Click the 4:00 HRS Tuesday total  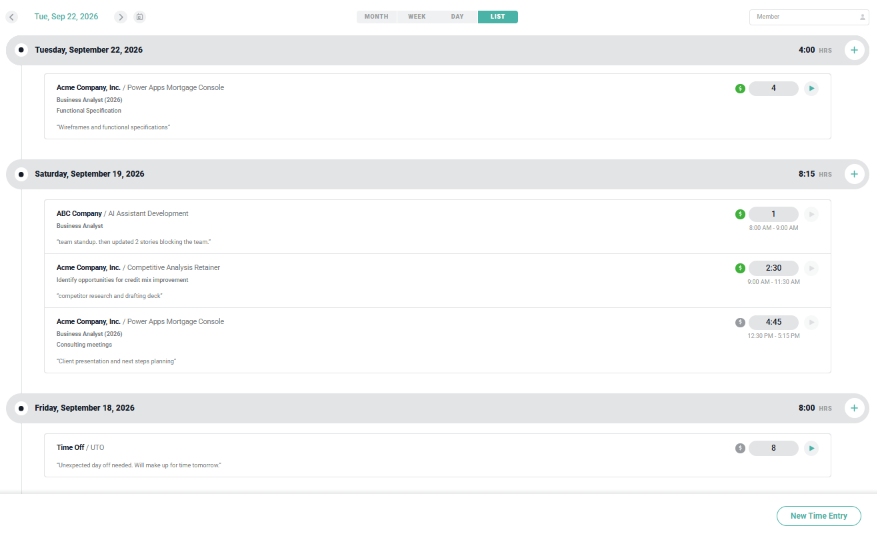[x=815, y=50]
